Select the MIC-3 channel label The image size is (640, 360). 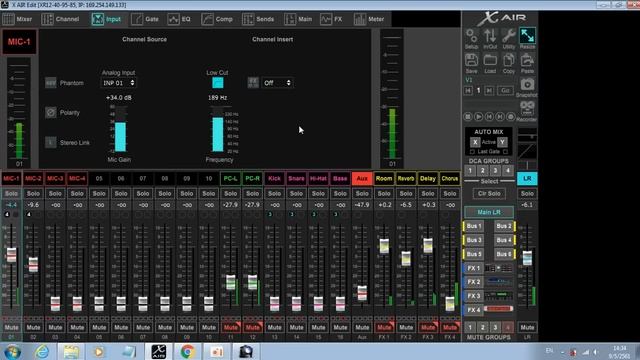55,178
